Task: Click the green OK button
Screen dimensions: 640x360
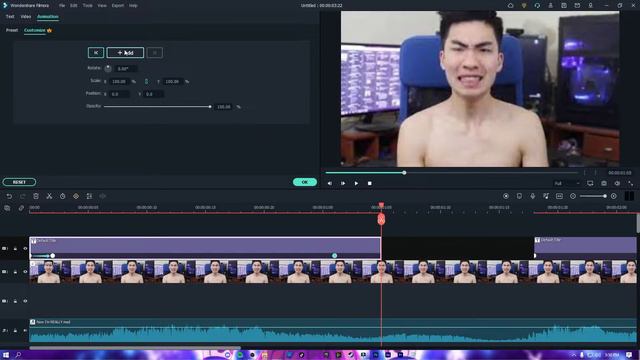Action: point(305,182)
